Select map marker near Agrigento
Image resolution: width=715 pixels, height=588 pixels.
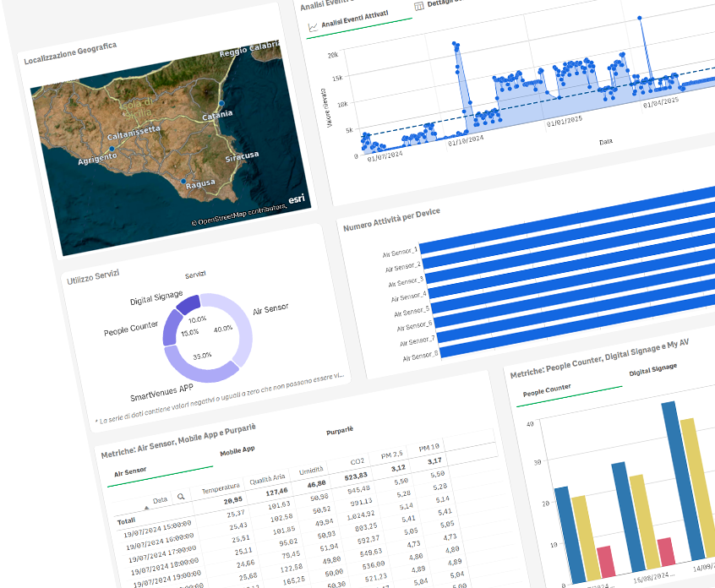click(x=112, y=149)
